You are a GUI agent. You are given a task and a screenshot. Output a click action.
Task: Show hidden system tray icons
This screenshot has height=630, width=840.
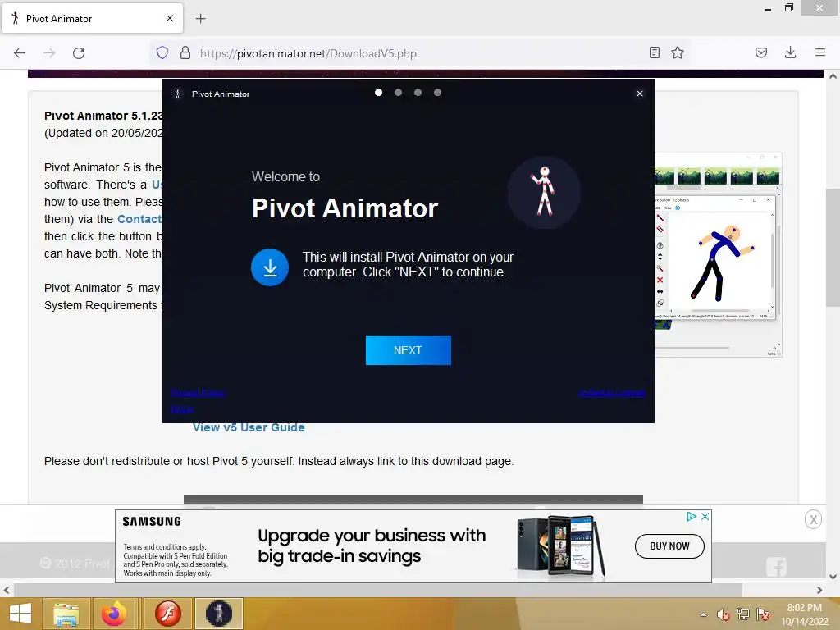(703, 614)
